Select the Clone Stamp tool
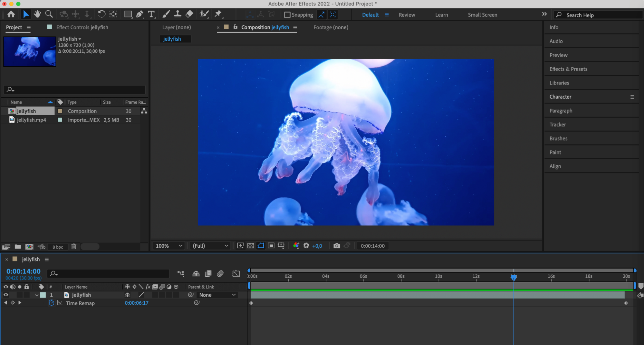 pos(178,14)
